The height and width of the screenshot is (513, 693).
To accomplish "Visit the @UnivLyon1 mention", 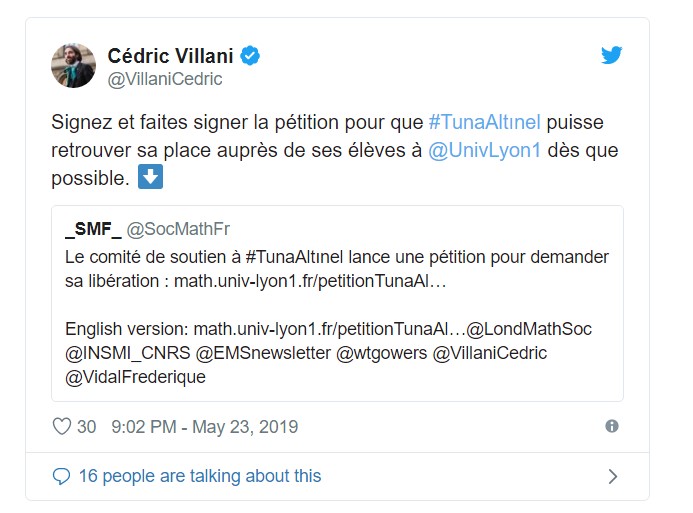I will pyautogui.click(x=484, y=152).
